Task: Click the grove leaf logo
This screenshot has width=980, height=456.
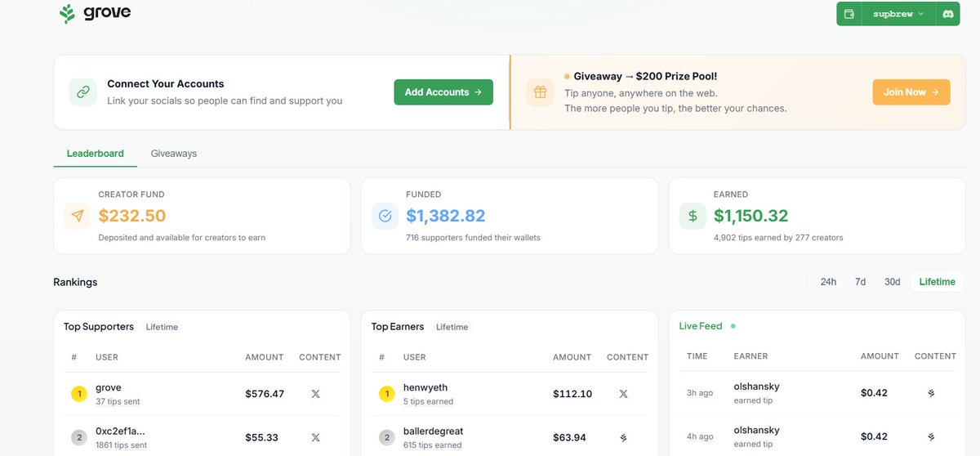Action: (x=67, y=14)
